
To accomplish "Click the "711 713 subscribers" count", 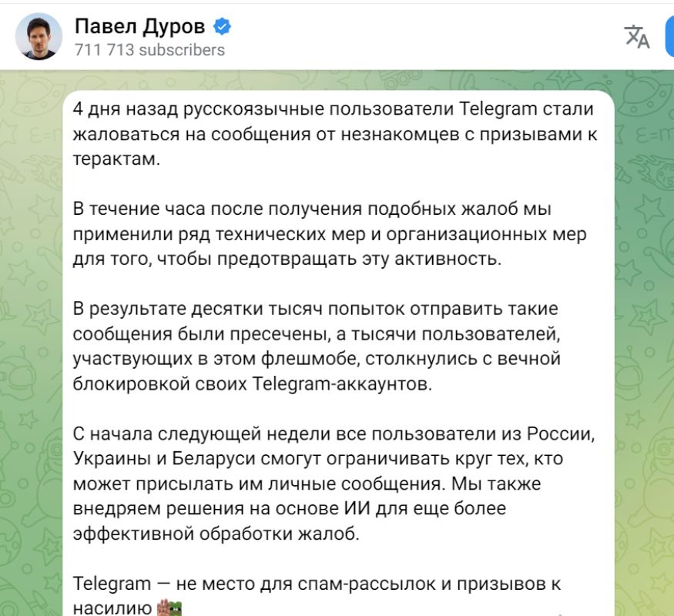I will (149, 50).
